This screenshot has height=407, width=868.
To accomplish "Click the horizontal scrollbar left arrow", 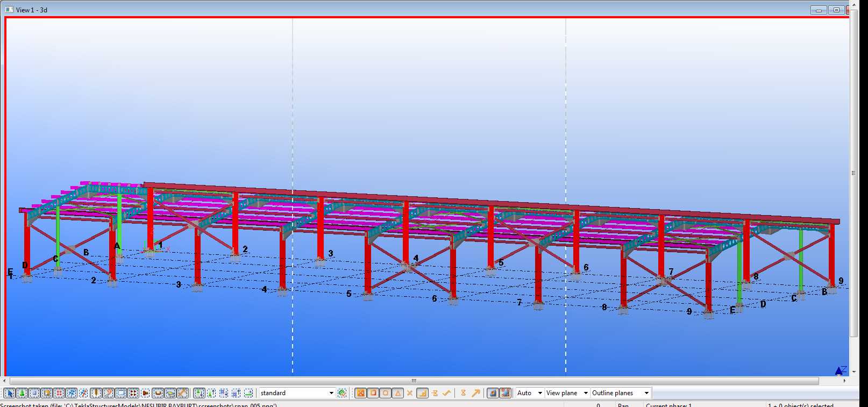I will [4, 381].
